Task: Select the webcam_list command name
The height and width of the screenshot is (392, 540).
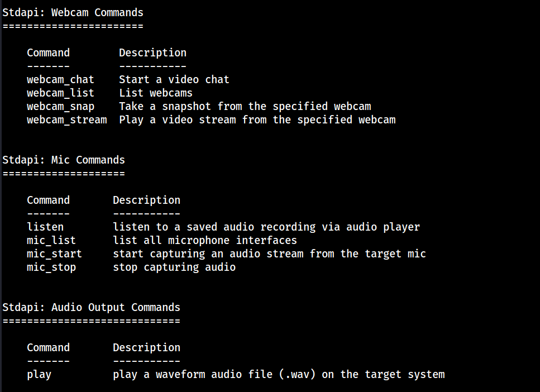Action: (x=60, y=93)
